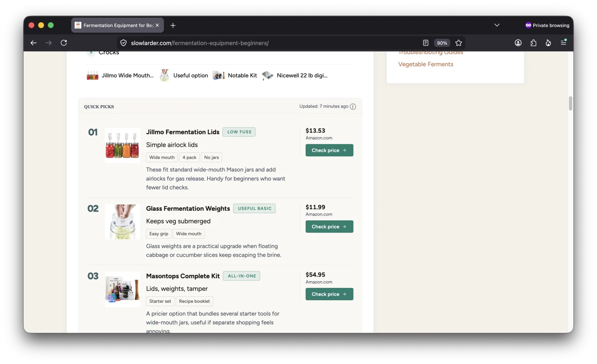Select the Starter set tag
Image resolution: width=597 pixels, height=364 pixels.
click(160, 301)
